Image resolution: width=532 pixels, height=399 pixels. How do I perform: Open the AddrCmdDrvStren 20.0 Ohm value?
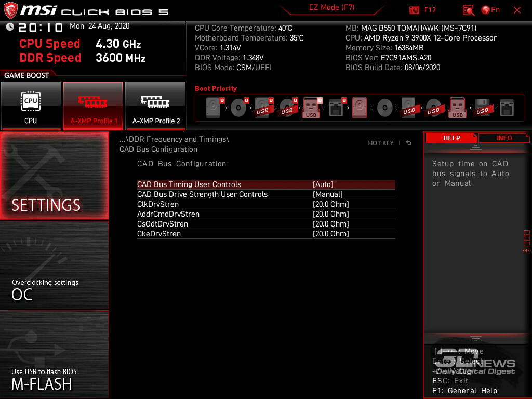[331, 214]
